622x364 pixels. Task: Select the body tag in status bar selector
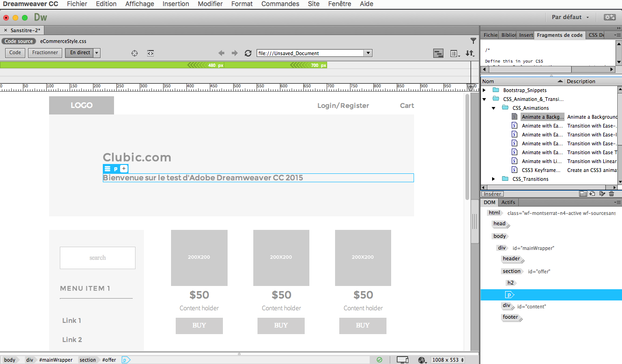click(10, 360)
